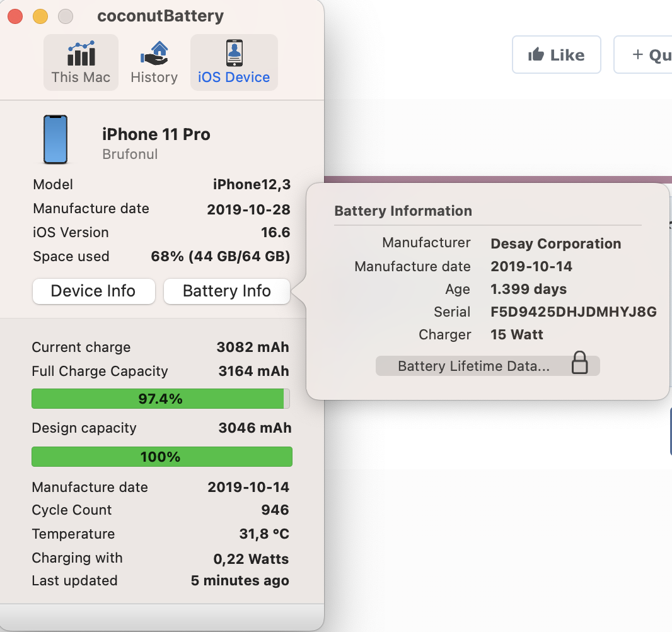The image size is (672, 632).
Task: Click the Temperature 31,8 °C value
Action: point(264,534)
